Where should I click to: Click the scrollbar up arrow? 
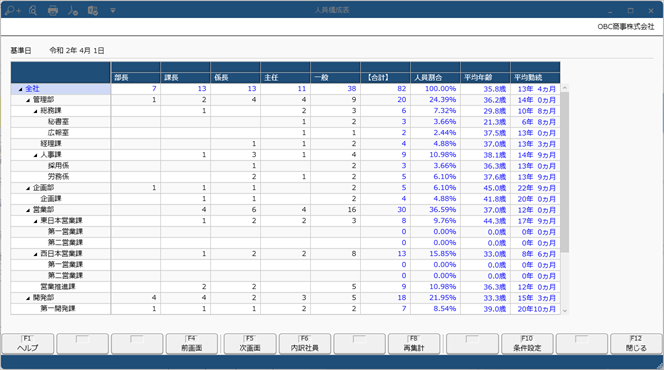(564, 88)
